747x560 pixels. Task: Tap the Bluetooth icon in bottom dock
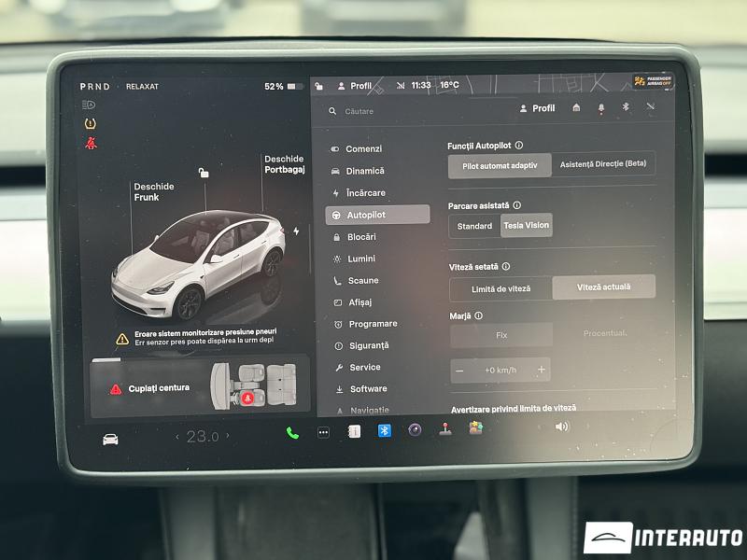point(384,430)
